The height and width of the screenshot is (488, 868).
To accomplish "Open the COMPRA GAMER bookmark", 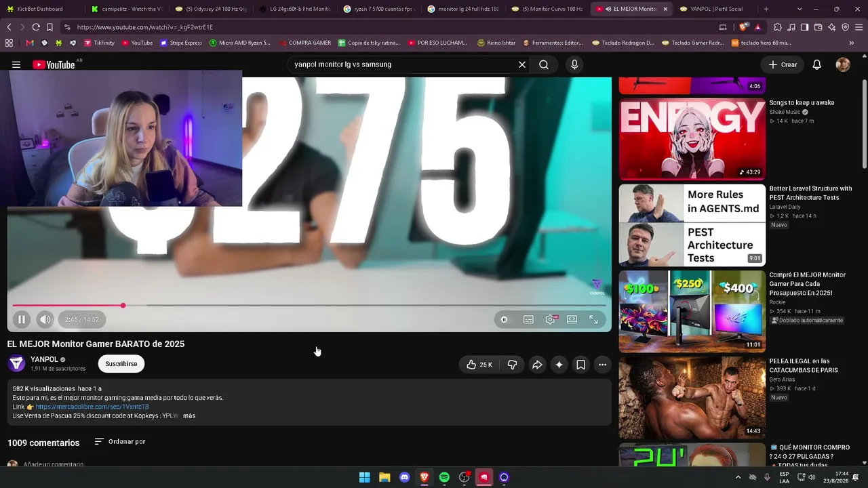I will (x=305, y=43).
